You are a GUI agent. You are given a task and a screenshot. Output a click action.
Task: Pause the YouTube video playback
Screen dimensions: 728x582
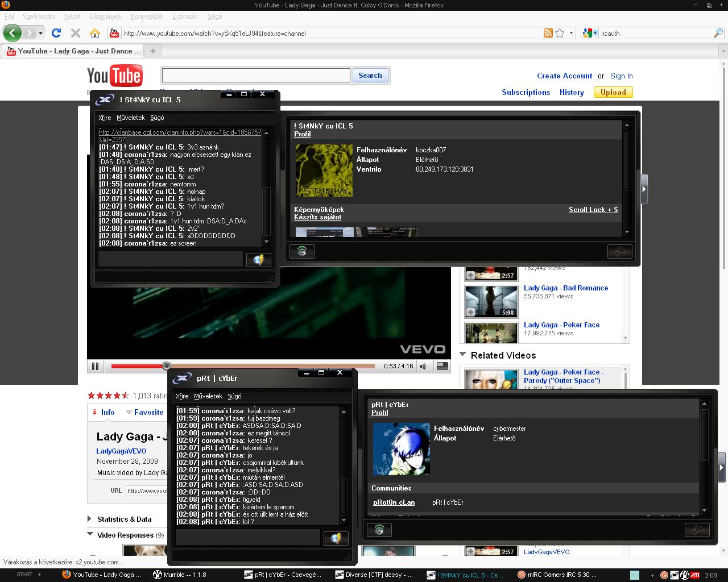tap(95, 367)
